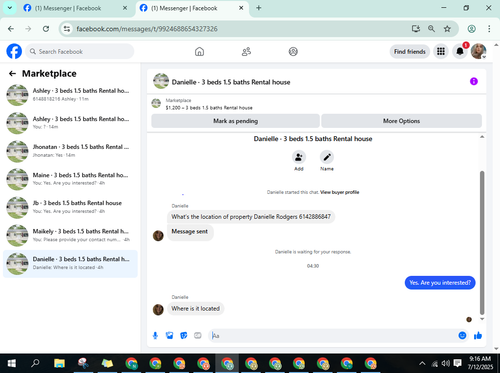The width and height of the screenshot is (500, 373).
Task: Open Jhonatan rental conversation
Action: (x=70, y=151)
